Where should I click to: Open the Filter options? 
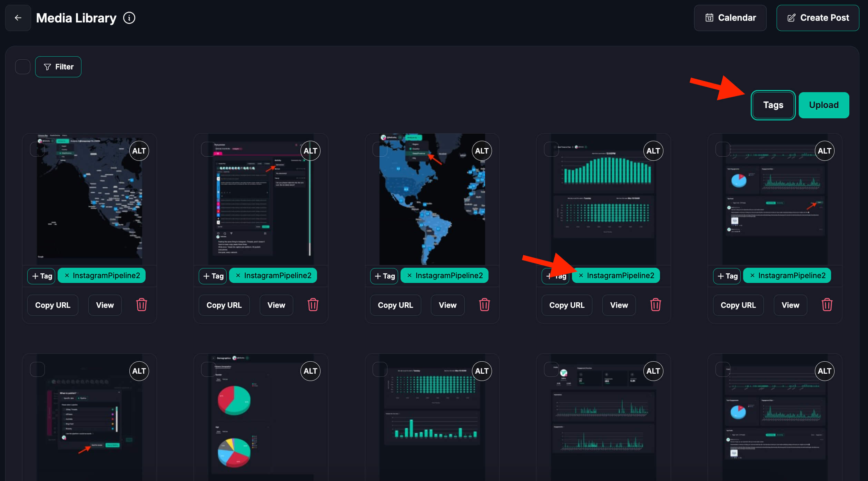pyautogui.click(x=58, y=67)
